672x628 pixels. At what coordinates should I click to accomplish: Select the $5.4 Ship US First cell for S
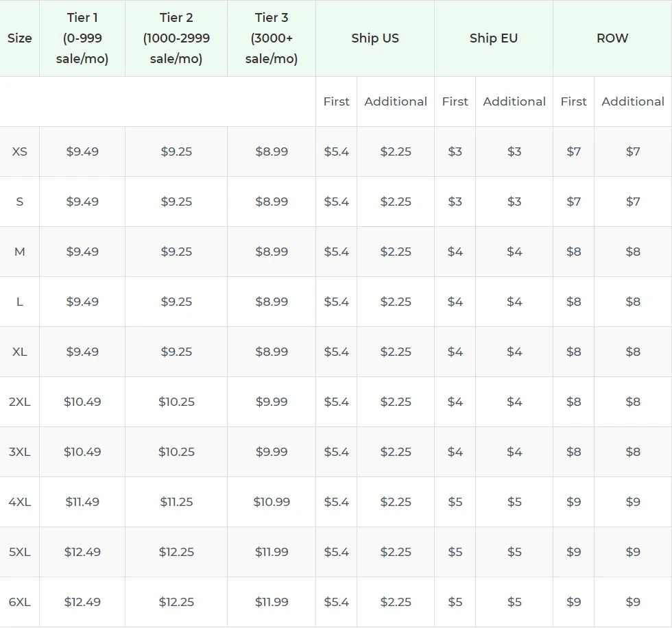[x=336, y=202]
